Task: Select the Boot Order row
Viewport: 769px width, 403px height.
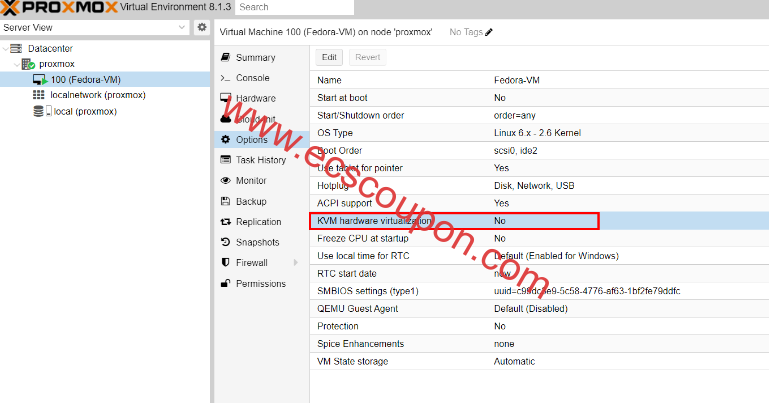Action: pyautogui.click(x=539, y=151)
